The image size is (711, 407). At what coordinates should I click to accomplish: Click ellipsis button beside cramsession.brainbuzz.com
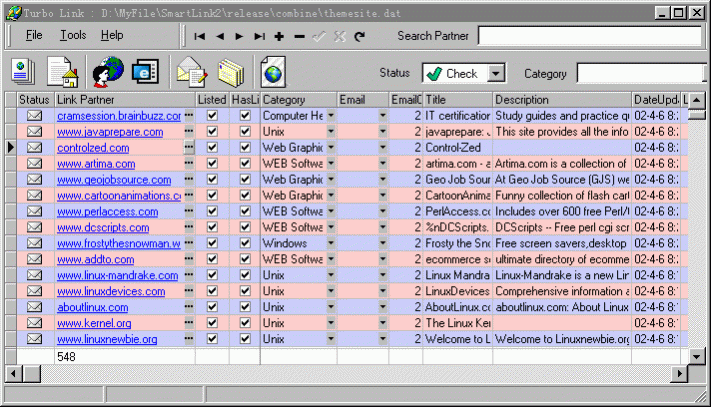pyautogui.click(x=189, y=116)
